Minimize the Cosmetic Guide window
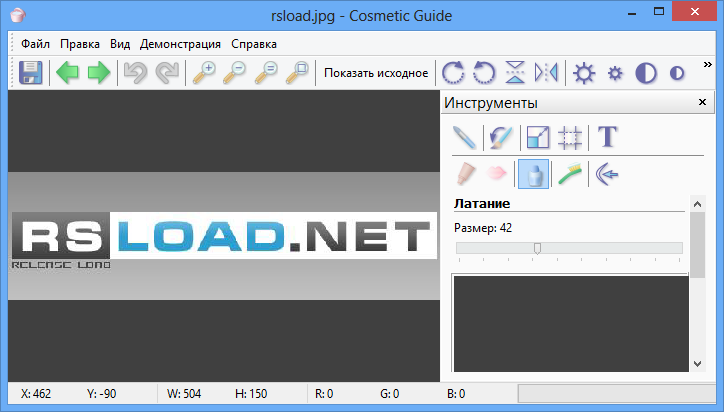 (x=632, y=12)
